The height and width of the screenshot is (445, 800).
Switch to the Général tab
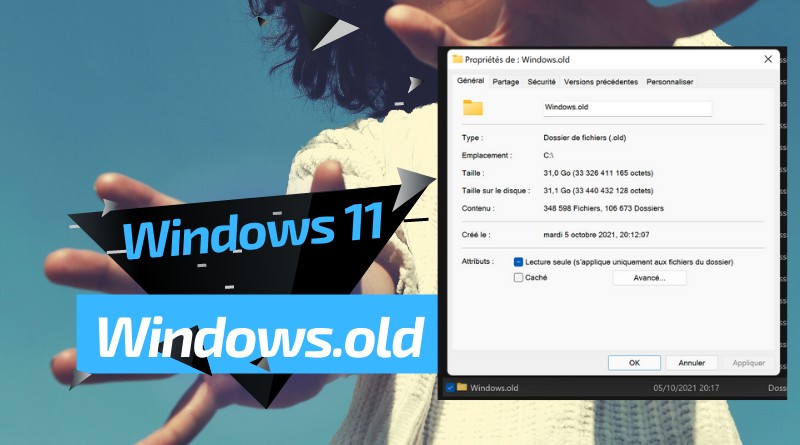(470, 81)
